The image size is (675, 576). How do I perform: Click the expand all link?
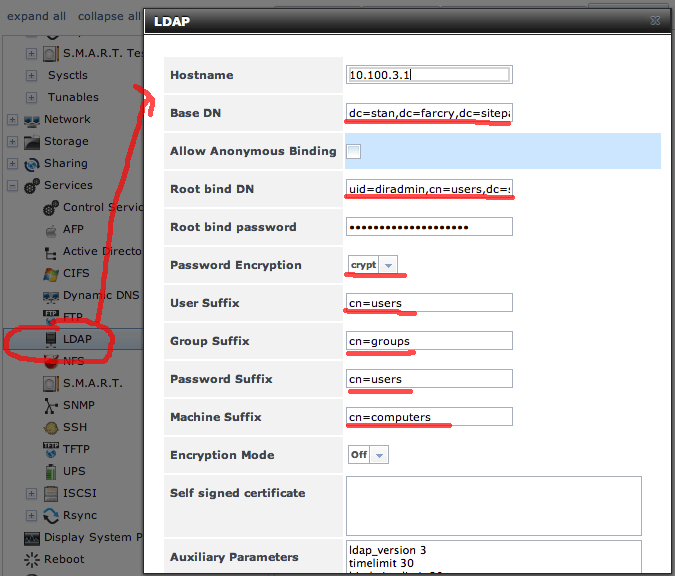pos(37,16)
